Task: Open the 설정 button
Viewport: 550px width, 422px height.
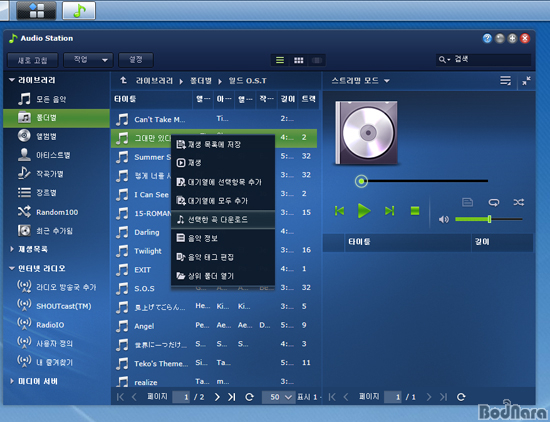Action: [x=136, y=60]
